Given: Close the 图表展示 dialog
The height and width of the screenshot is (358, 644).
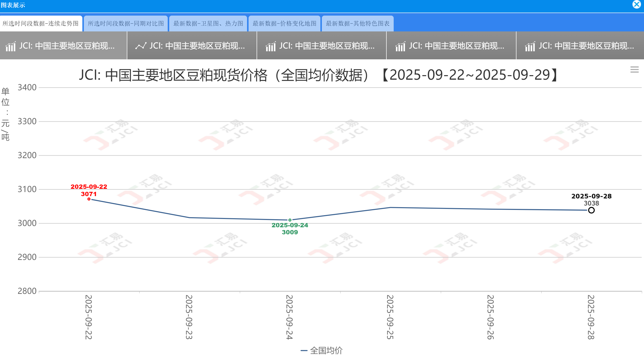Looking at the screenshot, I should click(636, 5).
